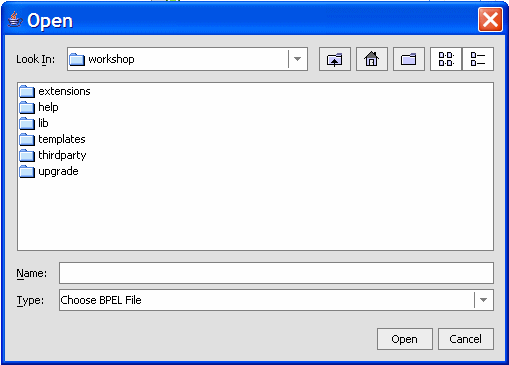Select the extensions folder icon
The image size is (509, 365).
click(27, 91)
